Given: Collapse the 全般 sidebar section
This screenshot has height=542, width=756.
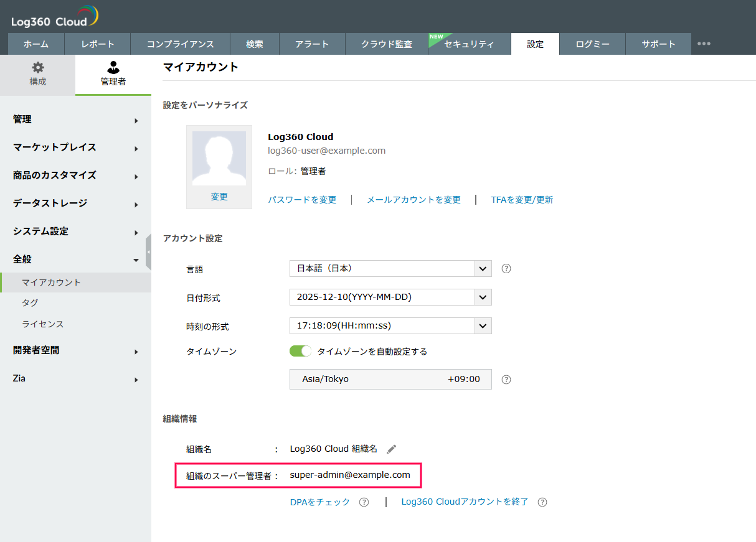Looking at the screenshot, I should [x=75, y=259].
